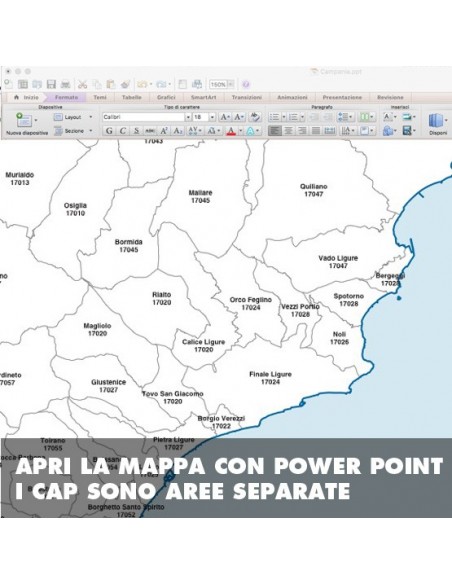Apply italic with the C button
This screenshot has height=584, width=452.
122,131
